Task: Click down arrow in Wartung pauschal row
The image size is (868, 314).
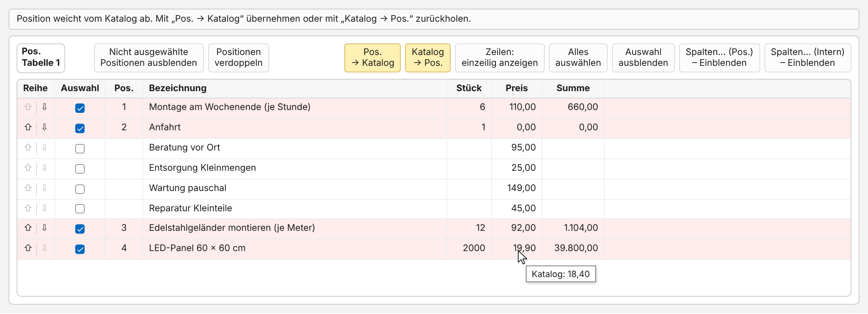Action: (44, 188)
